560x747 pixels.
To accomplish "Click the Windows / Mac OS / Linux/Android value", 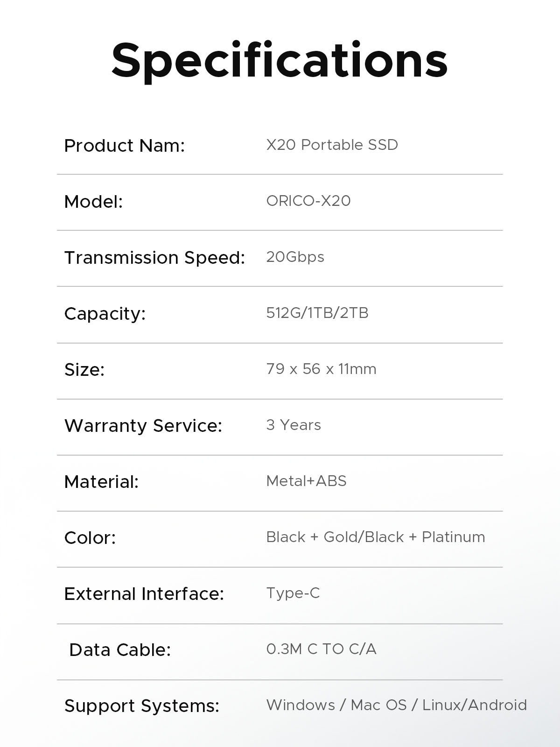I will tap(396, 705).
